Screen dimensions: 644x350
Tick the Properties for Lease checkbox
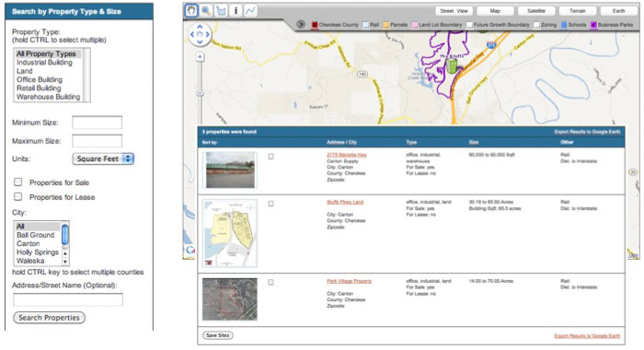click(x=18, y=196)
